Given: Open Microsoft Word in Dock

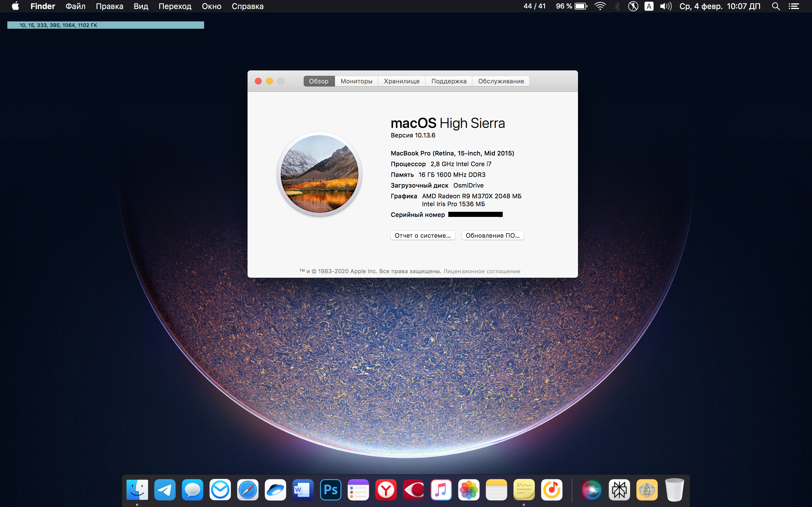Looking at the screenshot, I should coord(303,490).
